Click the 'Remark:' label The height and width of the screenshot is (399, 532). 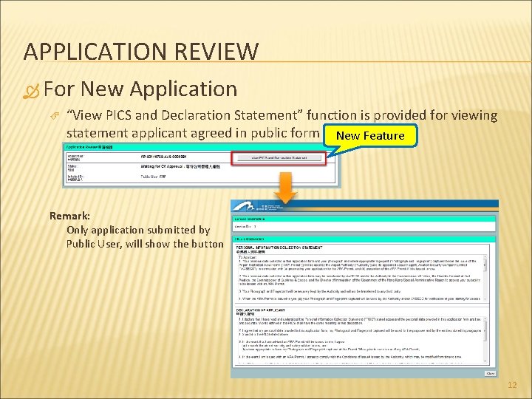pyautogui.click(x=70, y=216)
